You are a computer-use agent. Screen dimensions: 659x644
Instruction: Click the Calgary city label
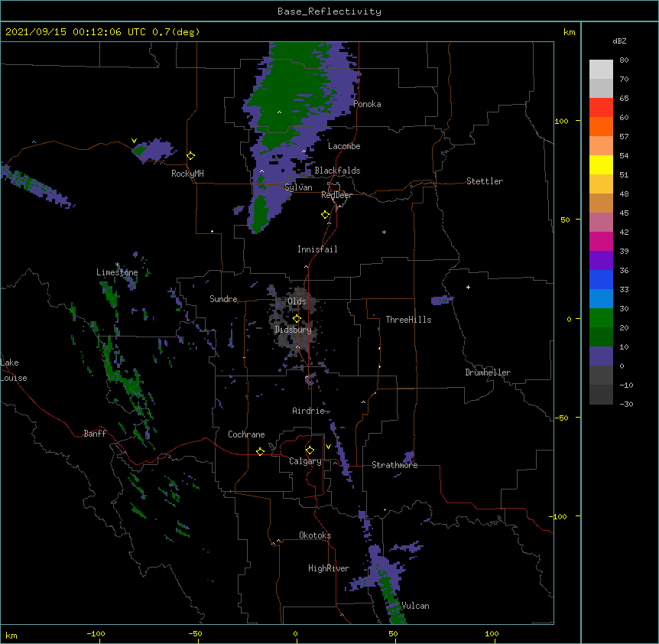point(305,461)
